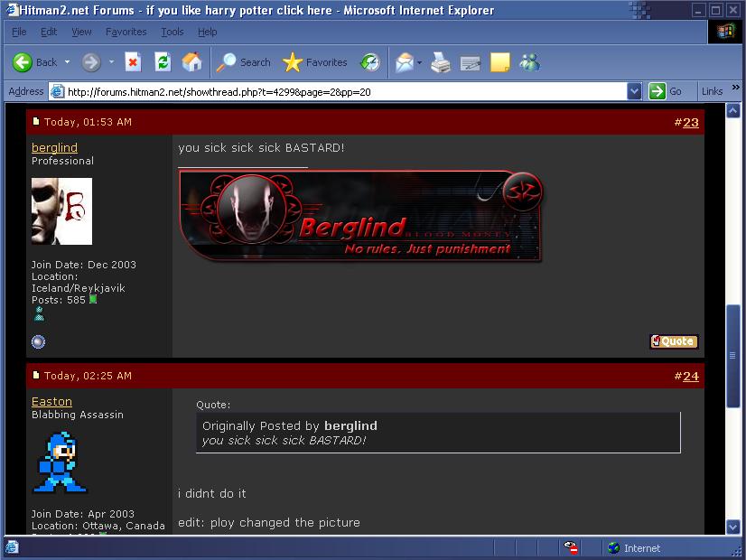Open the View menu

tap(81, 32)
